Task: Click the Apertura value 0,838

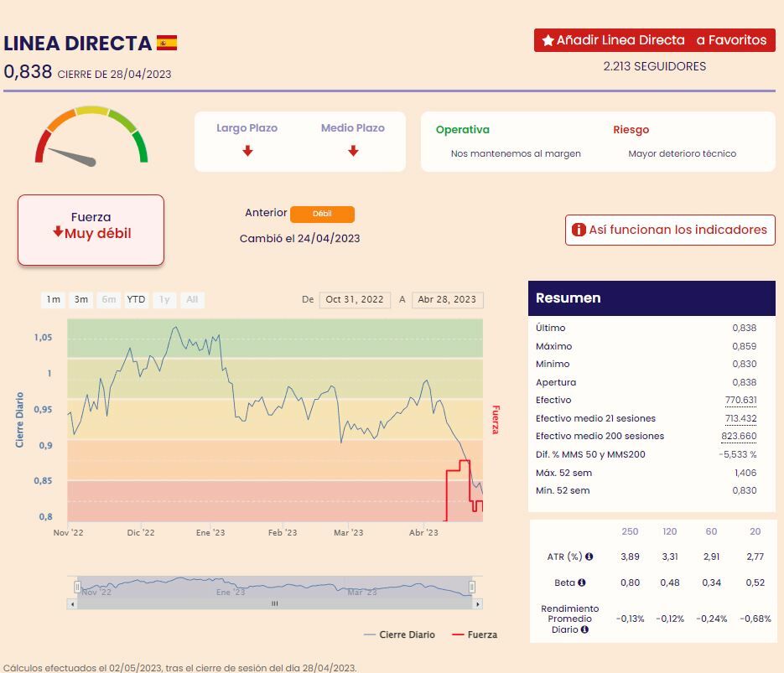Action: click(744, 382)
